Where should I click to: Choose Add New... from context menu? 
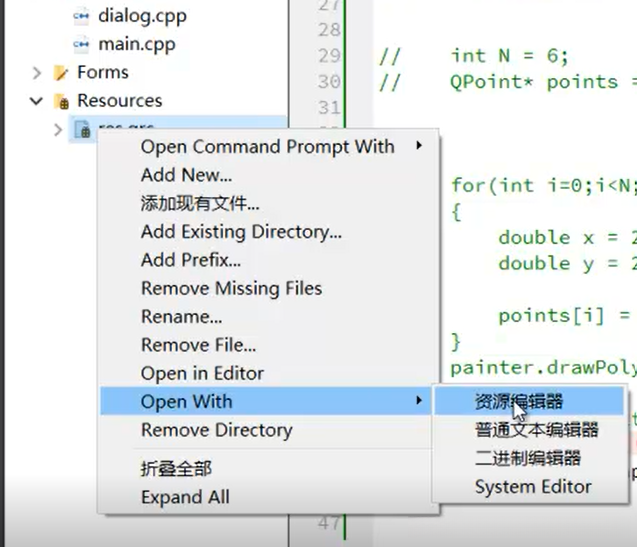(x=268, y=175)
